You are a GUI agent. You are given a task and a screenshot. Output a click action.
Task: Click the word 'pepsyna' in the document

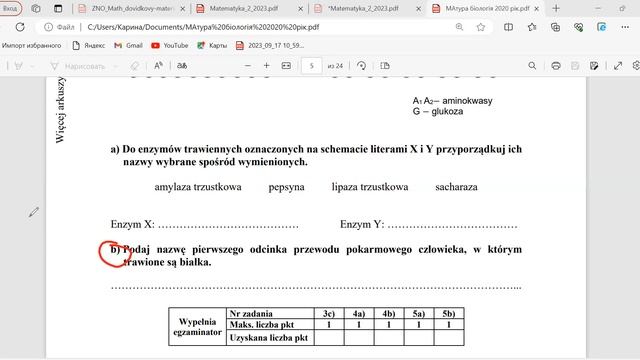(287, 187)
